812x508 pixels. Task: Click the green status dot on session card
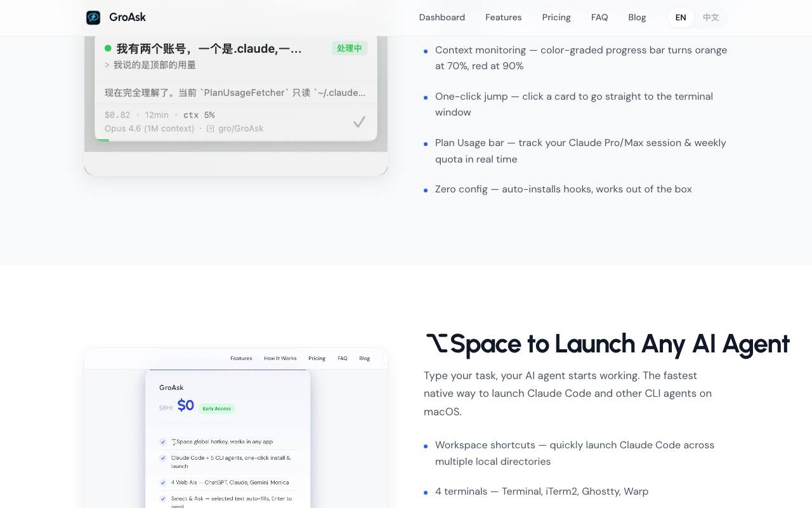[108, 48]
